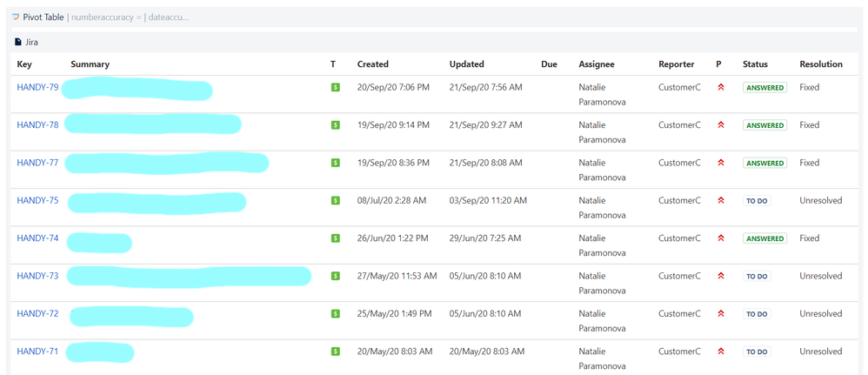Click the Due column header
The width and height of the screenshot is (868, 375).
pyautogui.click(x=549, y=64)
